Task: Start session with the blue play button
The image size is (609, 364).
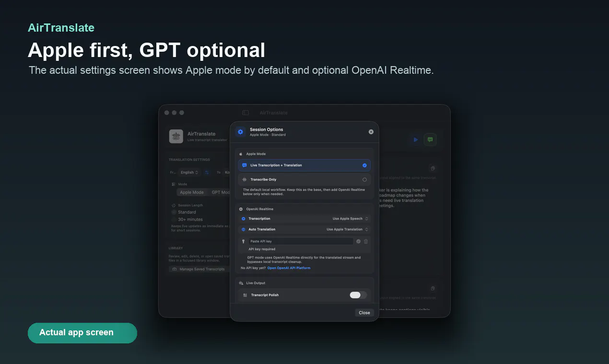Action: [x=416, y=140]
